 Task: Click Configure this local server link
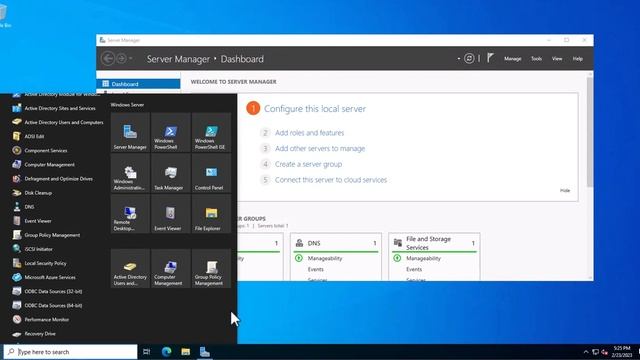[x=315, y=109]
